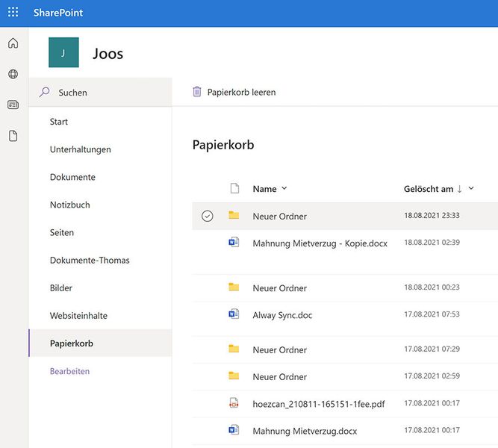Open the app launcher waffle icon
The image size is (498, 448).
(x=13, y=12)
